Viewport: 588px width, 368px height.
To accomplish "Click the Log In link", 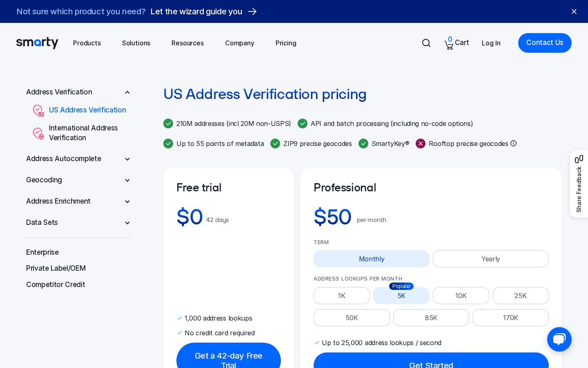I will coord(491,43).
